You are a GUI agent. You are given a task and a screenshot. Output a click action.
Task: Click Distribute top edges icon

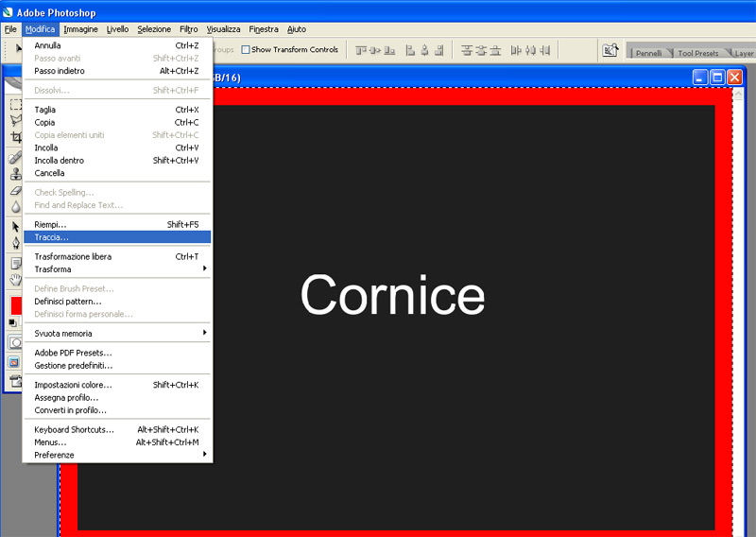tap(466, 50)
